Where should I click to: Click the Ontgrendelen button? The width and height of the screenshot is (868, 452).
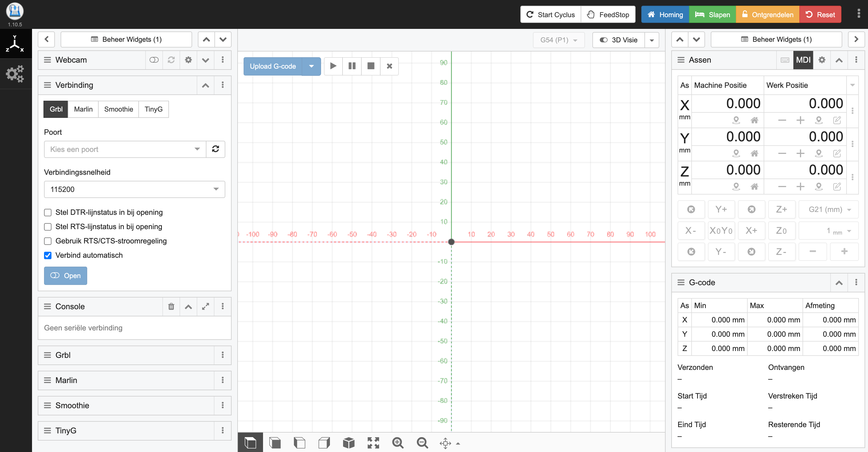(768, 15)
